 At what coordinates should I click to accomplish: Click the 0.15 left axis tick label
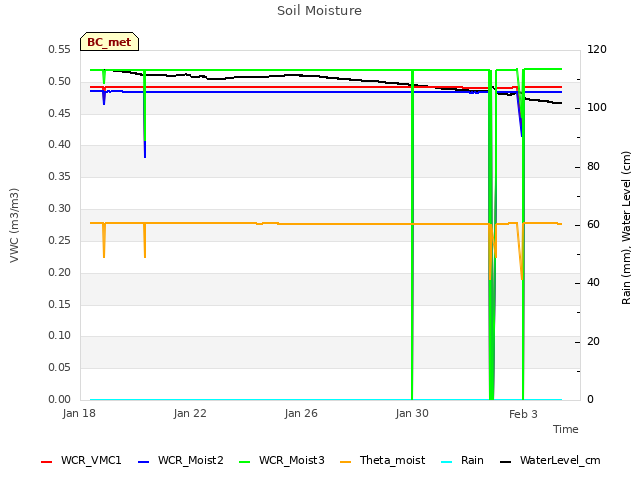pyautogui.click(x=60, y=304)
